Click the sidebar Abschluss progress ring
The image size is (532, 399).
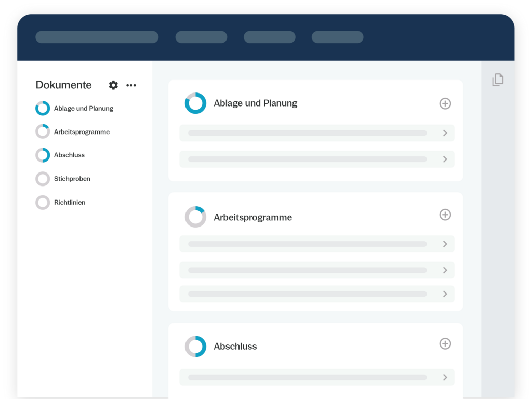(x=43, y=155)
